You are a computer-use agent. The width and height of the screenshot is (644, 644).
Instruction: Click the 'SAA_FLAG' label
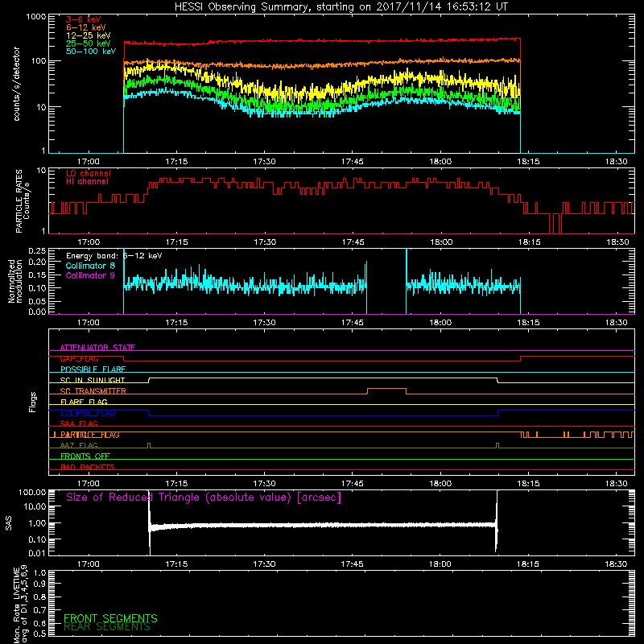pyautogui.click(x=79, y=424)
